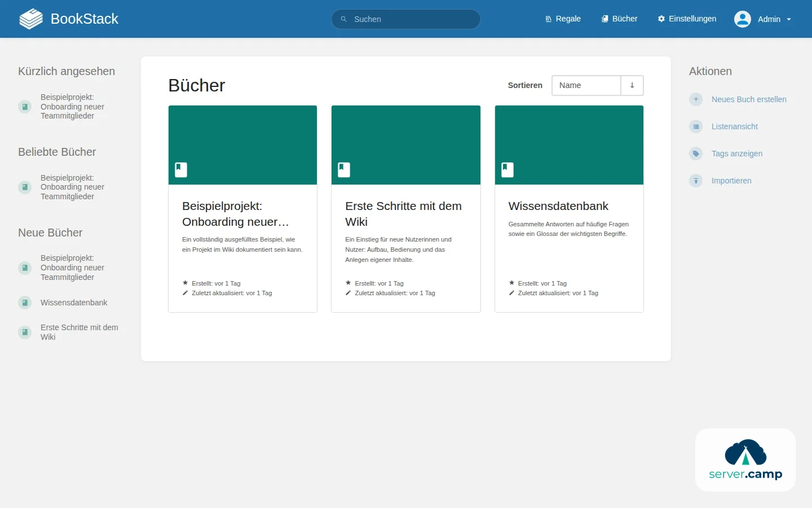Click the BookStack logo icon
This screenshot has height=508, width=812.
coord(31,19)
